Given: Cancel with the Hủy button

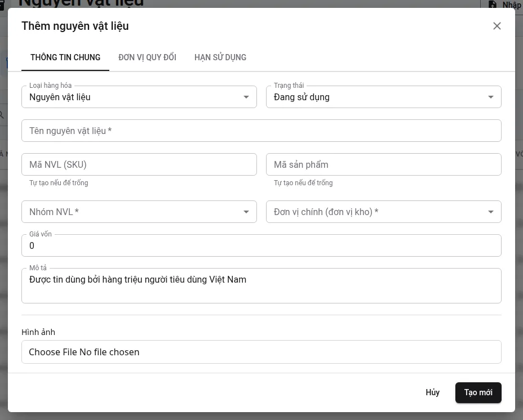Looking at the screenshot, I should (433, 392).
